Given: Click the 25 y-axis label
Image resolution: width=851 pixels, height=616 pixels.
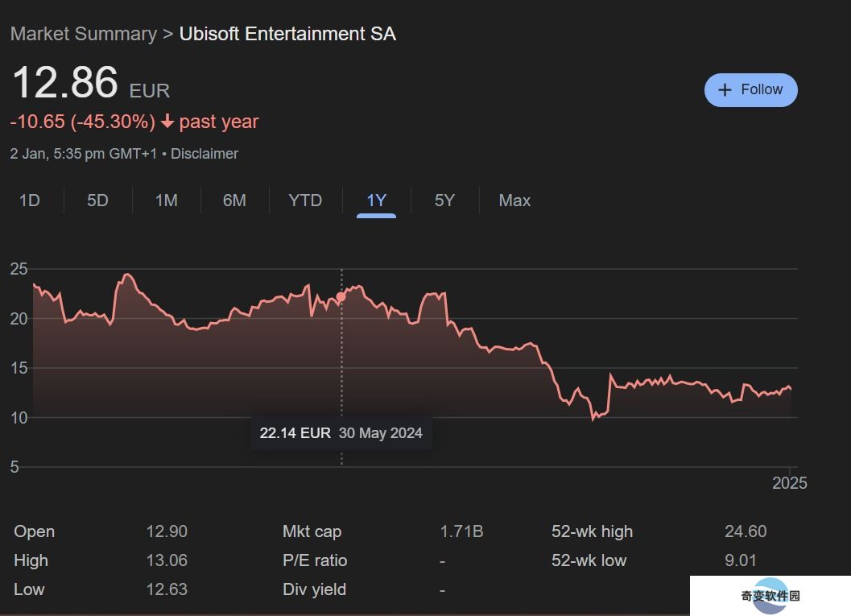Looking at the screenshot, I should tap(19, 269).
